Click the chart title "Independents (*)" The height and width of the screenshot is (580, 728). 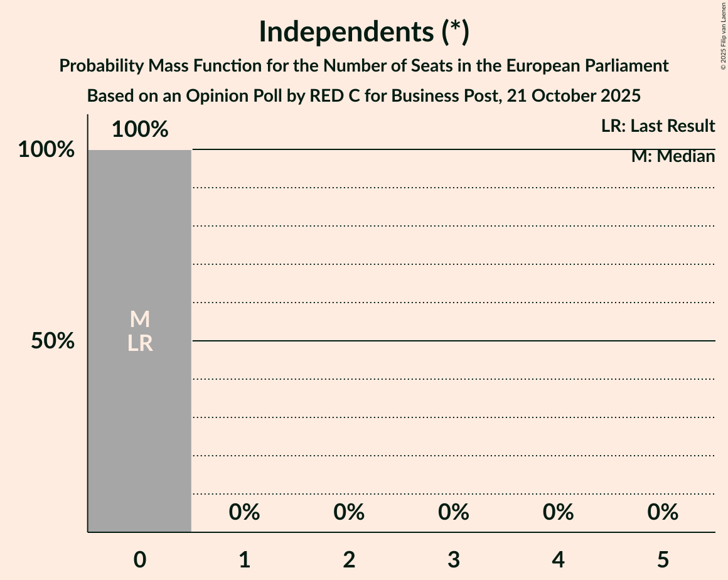coord(363,31)
